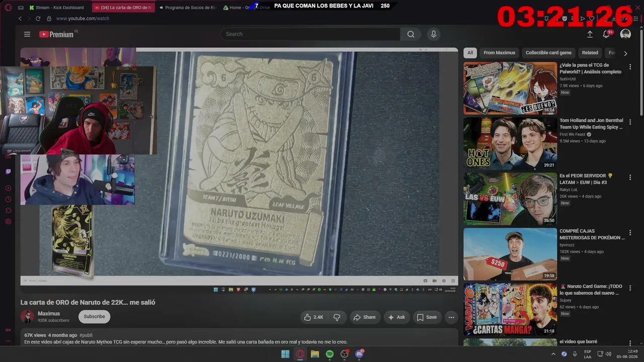Switch to Programa de Socios tab
This screenshot has height=362, width=644.
(x=187, y=8)
